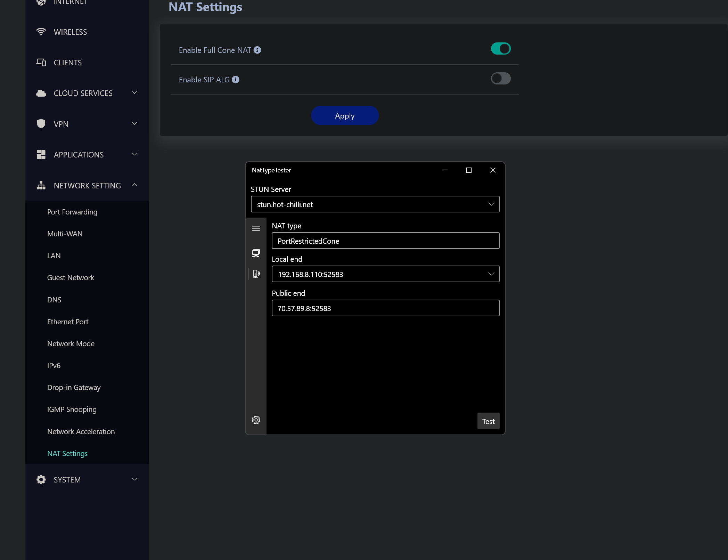Select the RFC 3489 server icon in NatTypeTester
Image resolution: width=728 pixels, height=560 pixels.
(x=256, y=274)
